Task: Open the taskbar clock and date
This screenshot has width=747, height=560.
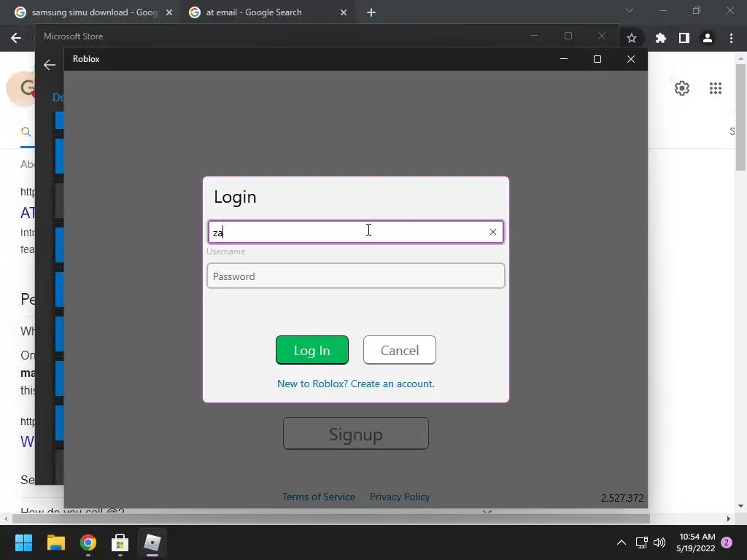Action: pos(695,542)
